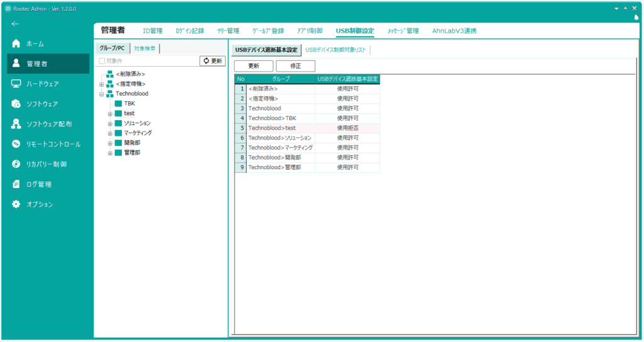The width and height of the screenshot is (644, 342).
Task: Switch to USBデバイス制御対象リスト tab
Action: pyautogui.click(x=335, y=50)
